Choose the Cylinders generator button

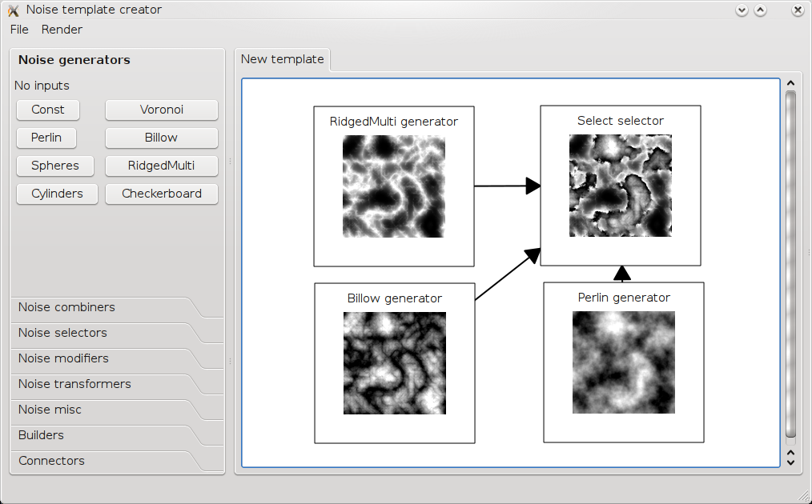click(x=57, y=194)
